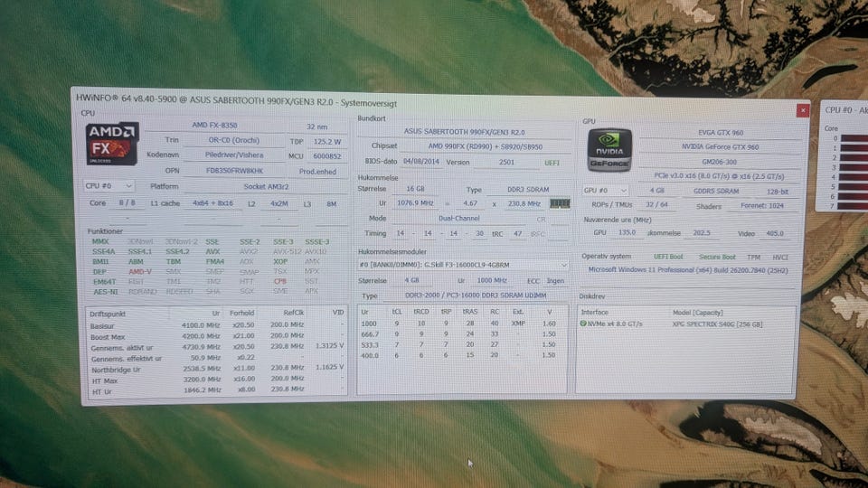Open the CPU #0 selector dropdown
Screen dimensions: 868x488
click(x=108, y=186)
